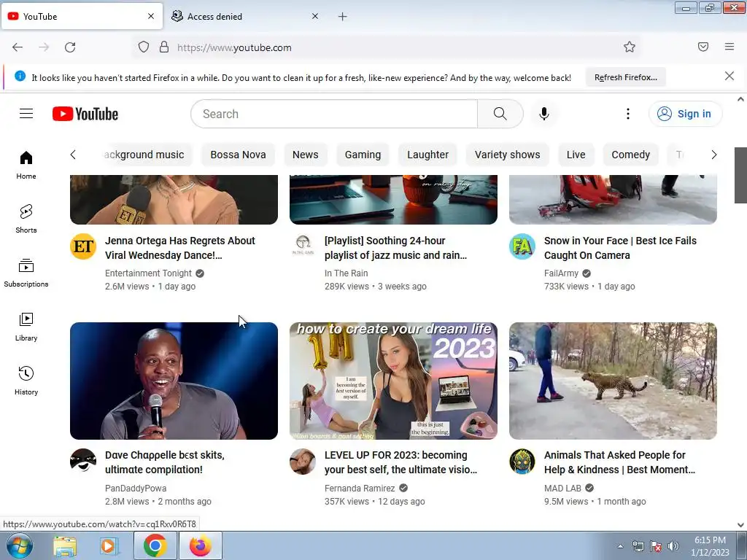
Task: Filter by Gaming chip
Action: point(363,155)
